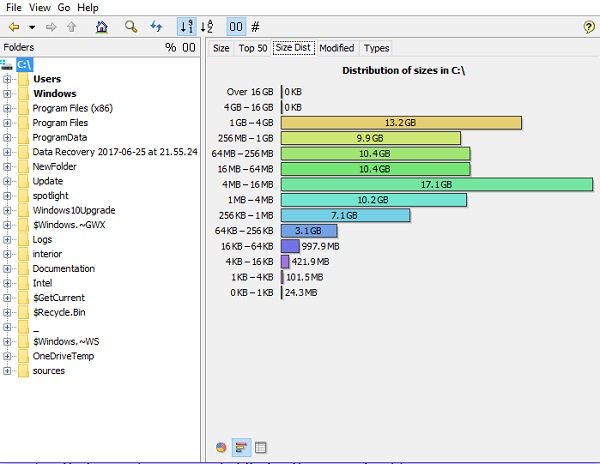
Task: Click the Folders column header
Action: point(20,47)
